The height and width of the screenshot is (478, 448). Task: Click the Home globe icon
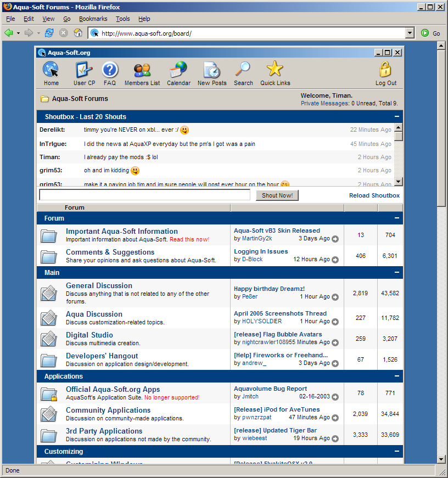coord(51,69)
